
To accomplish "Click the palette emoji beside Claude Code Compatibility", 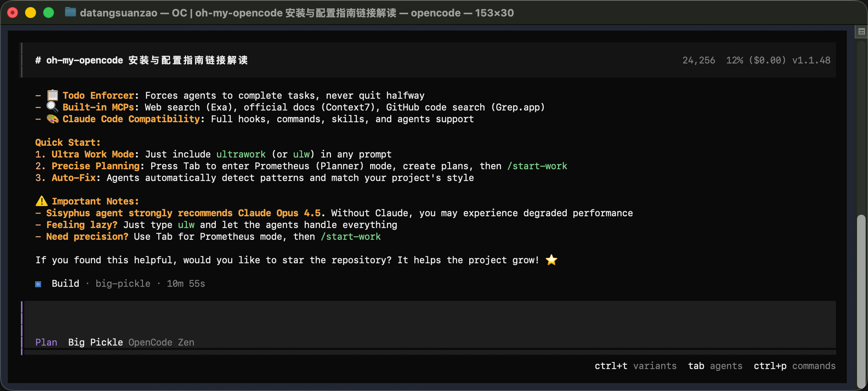I will [x=52, y=119].
